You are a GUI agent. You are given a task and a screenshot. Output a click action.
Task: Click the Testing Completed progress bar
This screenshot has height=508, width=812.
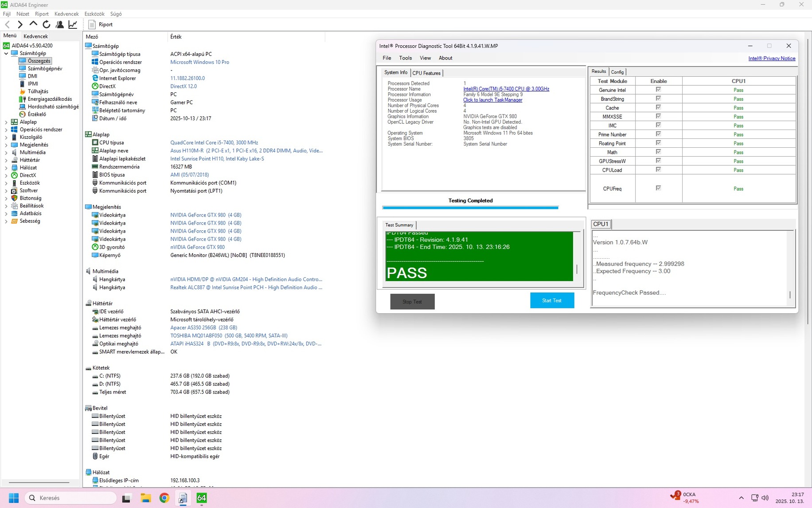tap(470, 207)
